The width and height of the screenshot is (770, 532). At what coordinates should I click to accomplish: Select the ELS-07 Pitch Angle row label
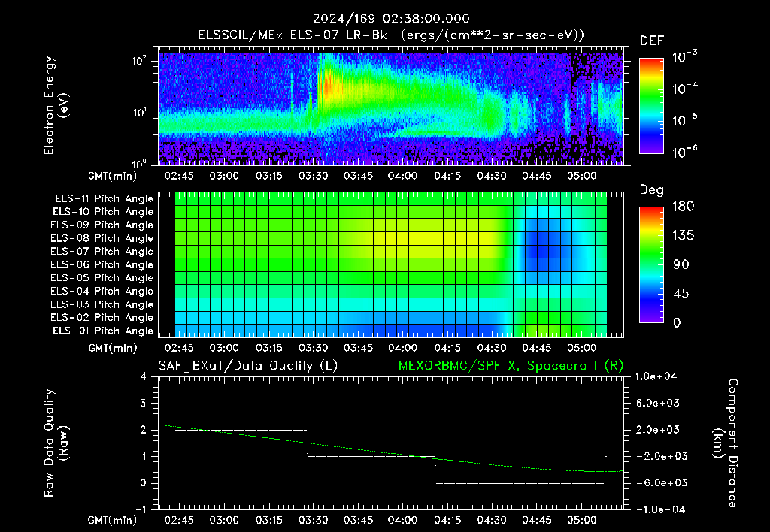click(x=102, y=252)
